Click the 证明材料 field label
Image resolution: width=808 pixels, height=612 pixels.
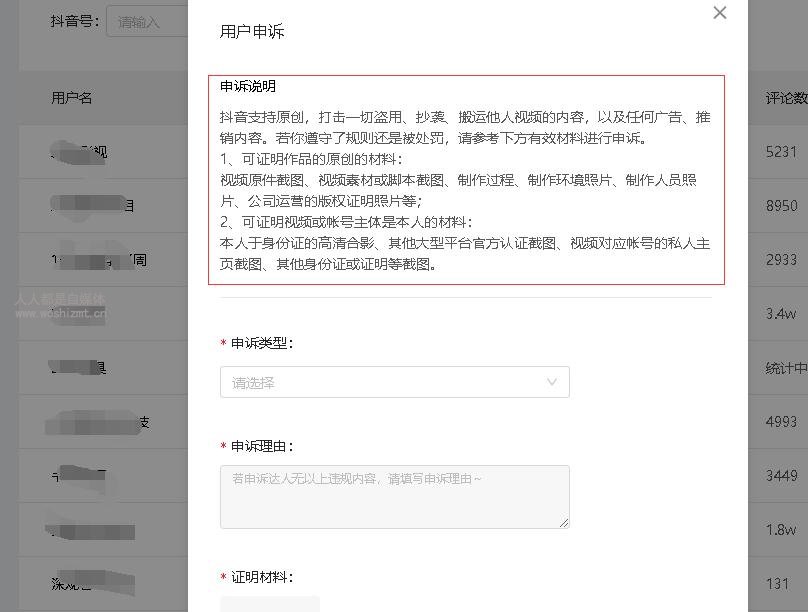(262, 577)
